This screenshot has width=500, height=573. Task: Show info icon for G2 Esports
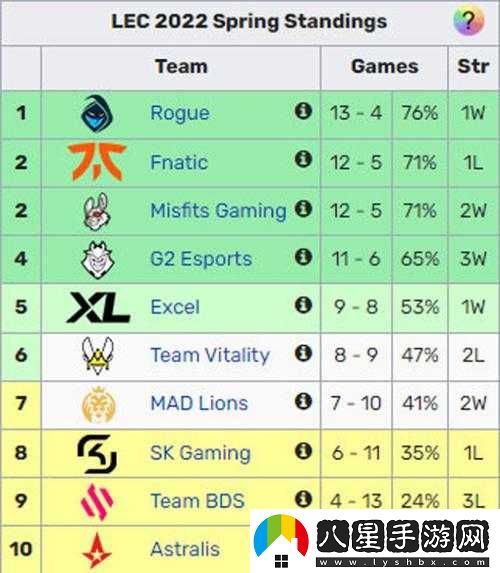pos(303,257)
